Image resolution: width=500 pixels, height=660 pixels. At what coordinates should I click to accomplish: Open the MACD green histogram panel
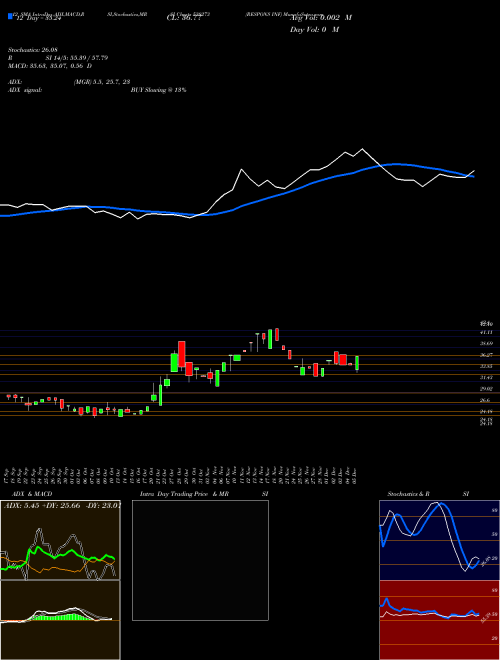pos(60,620)
